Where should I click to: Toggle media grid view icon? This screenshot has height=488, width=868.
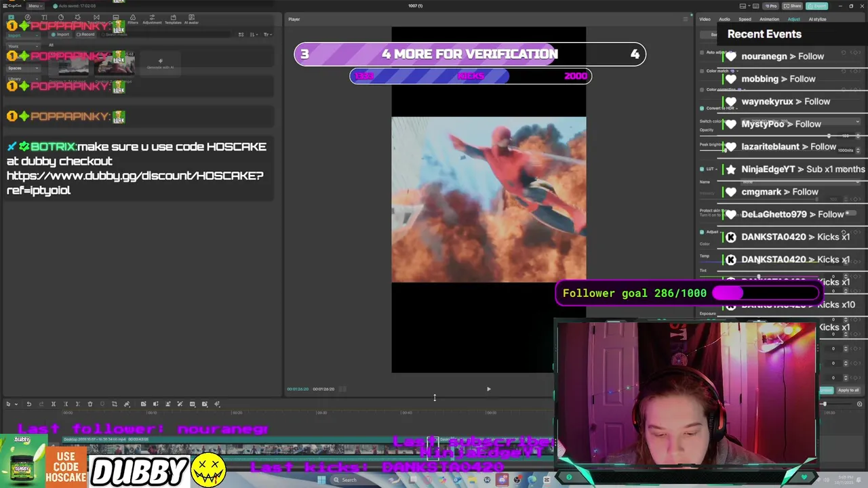241,35
